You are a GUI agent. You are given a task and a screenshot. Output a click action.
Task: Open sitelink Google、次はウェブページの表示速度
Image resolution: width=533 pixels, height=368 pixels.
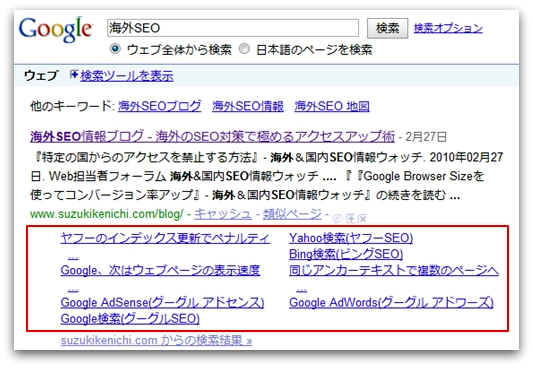pos(160,270)
